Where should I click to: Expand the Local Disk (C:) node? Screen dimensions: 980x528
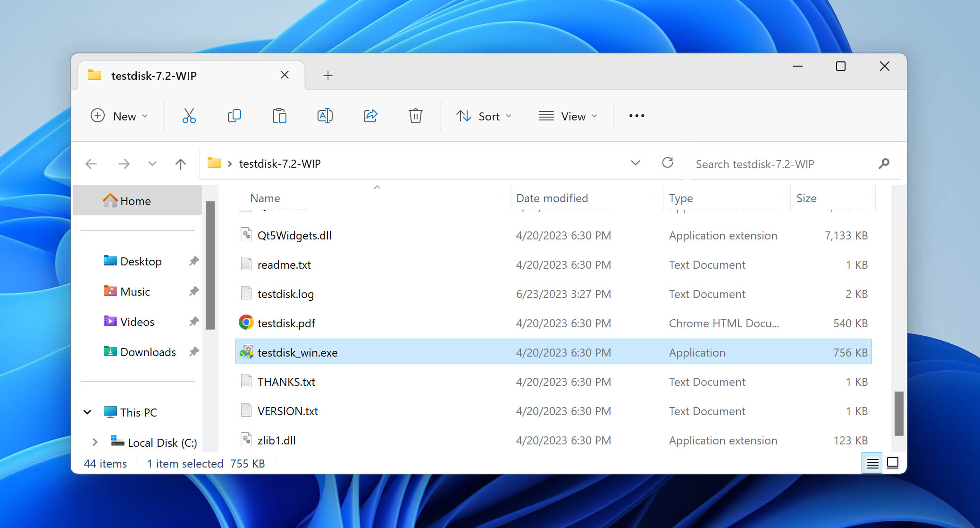pyautogui.click(x=95, y=442)
